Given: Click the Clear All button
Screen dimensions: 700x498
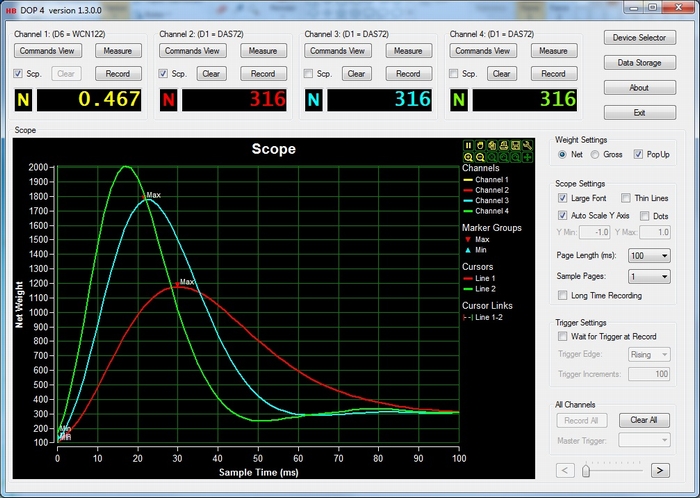Looking at the screenshot, I should pyautogui.click(x=644, y=420).
